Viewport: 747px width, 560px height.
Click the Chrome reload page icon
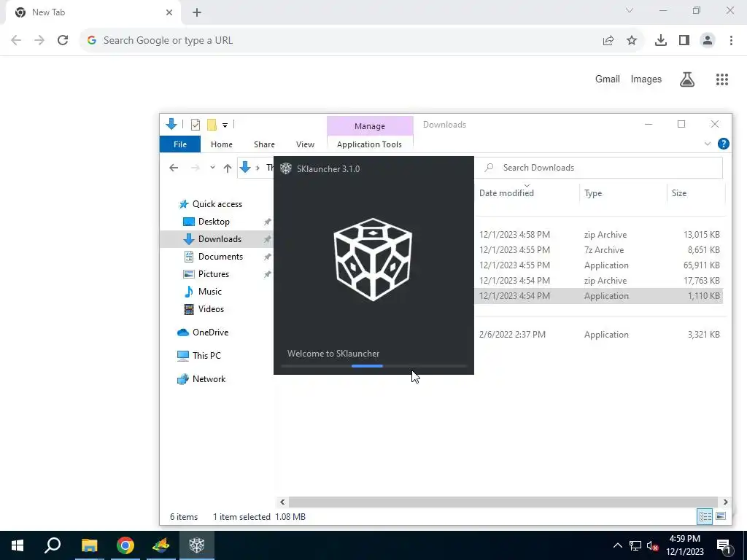[x=63, y=41]
